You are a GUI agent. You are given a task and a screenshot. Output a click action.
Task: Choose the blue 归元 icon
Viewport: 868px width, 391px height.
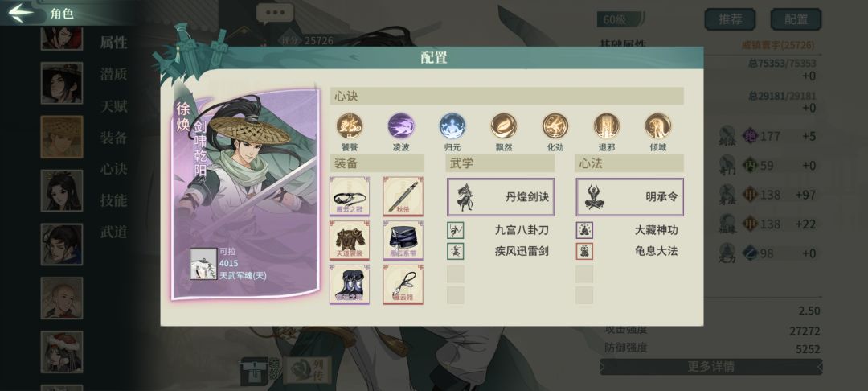click(452, 126)
